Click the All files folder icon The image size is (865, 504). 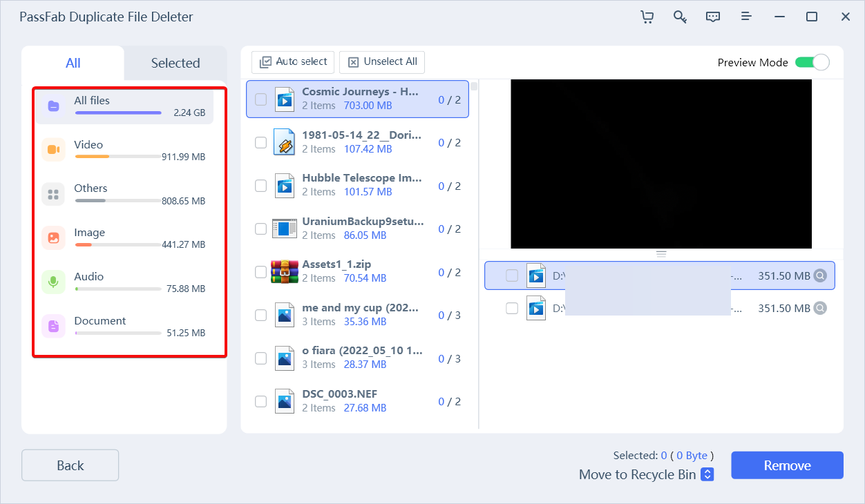click(53, 106)
